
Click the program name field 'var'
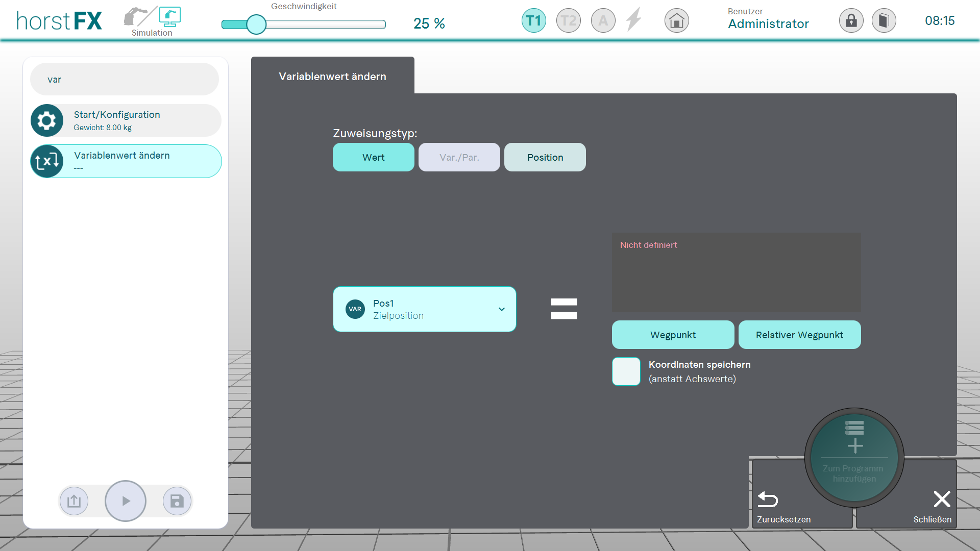(125, 79)
